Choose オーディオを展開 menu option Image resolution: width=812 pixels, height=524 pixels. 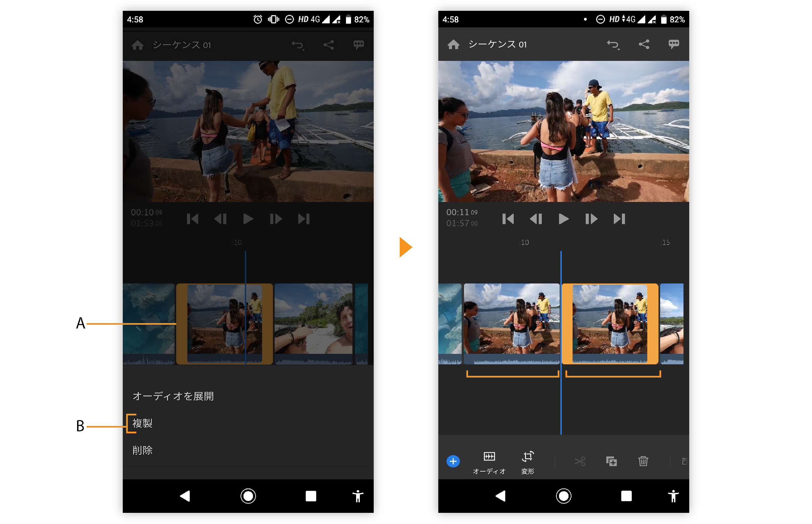(173, 396)
